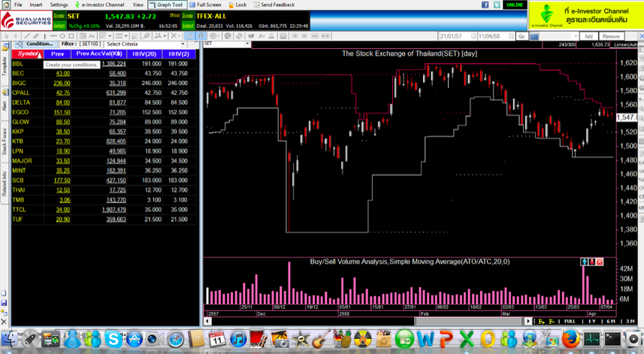The image size is (644, 354).
Task: Select the parallel lines channel tool
Action: tap(36, 36)
